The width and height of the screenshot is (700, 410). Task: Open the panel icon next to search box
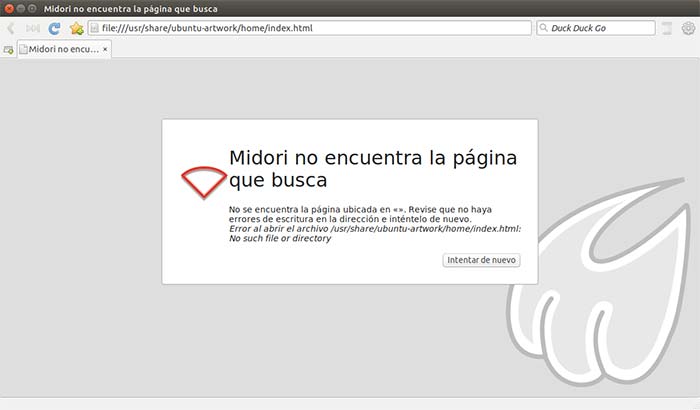point(667,28)
